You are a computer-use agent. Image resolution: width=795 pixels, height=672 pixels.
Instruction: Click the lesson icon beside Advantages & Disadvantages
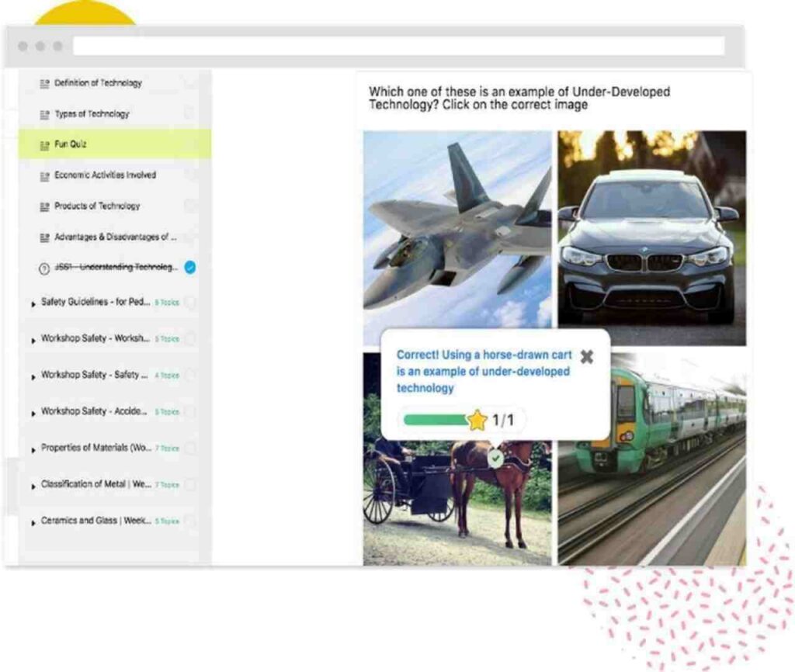[44, 237]
